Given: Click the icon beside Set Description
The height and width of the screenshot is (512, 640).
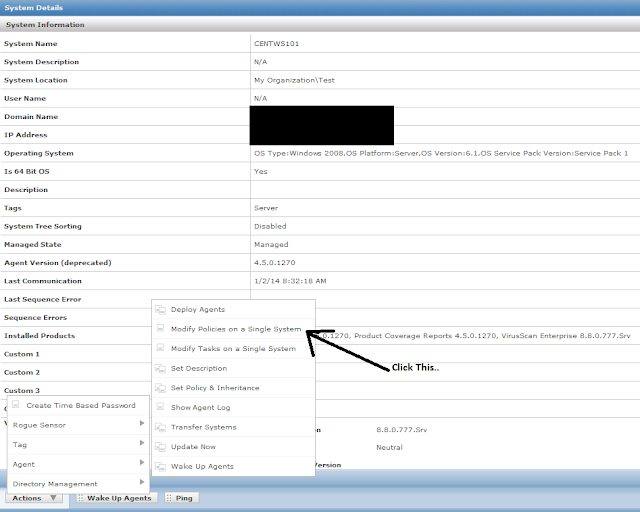Looking at the screenshot, I should click(x=160, y=369).
